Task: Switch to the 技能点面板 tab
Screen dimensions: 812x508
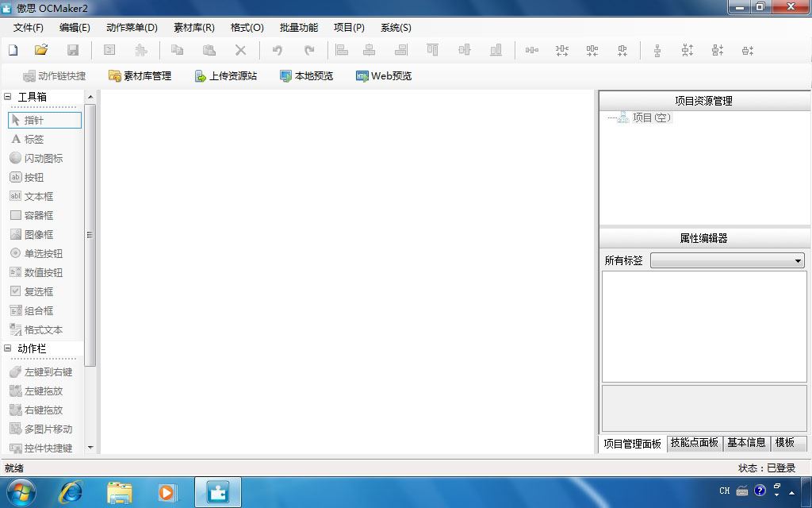Action: (695, 443)
